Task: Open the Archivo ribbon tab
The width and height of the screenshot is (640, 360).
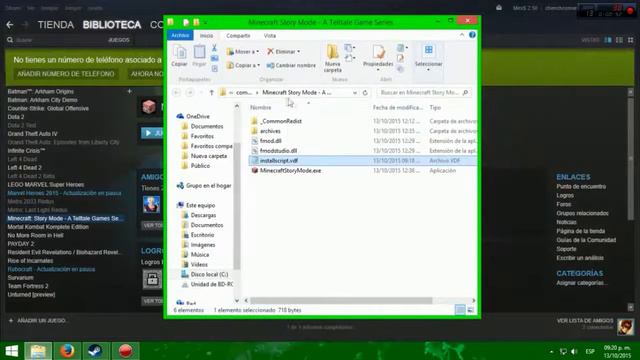Action: (180, 36)
